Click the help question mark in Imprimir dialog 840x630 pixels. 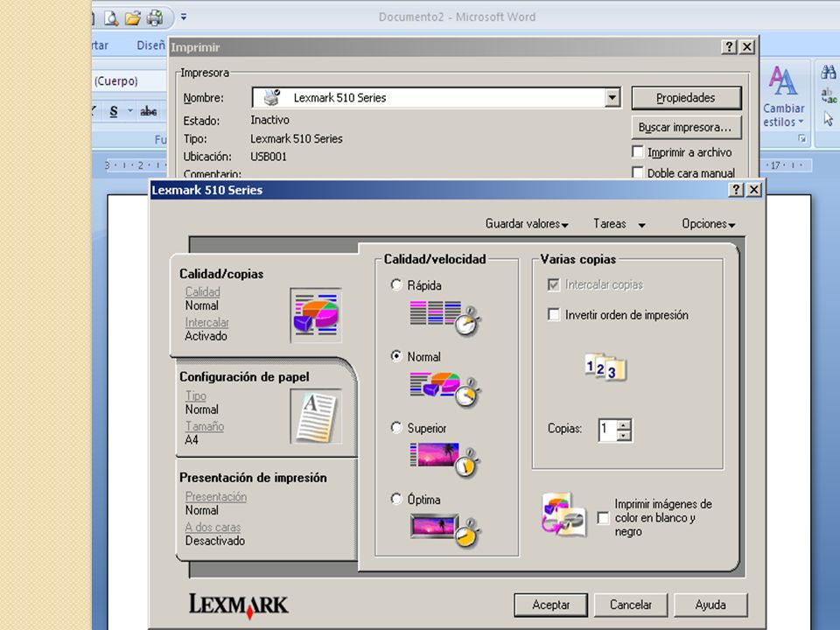[729, 47]
